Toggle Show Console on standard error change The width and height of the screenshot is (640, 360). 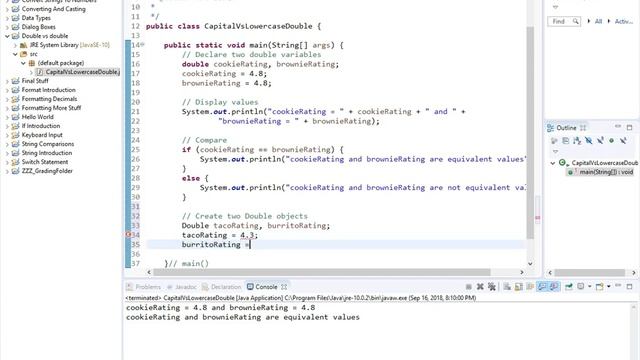click(x=553, y=287)
